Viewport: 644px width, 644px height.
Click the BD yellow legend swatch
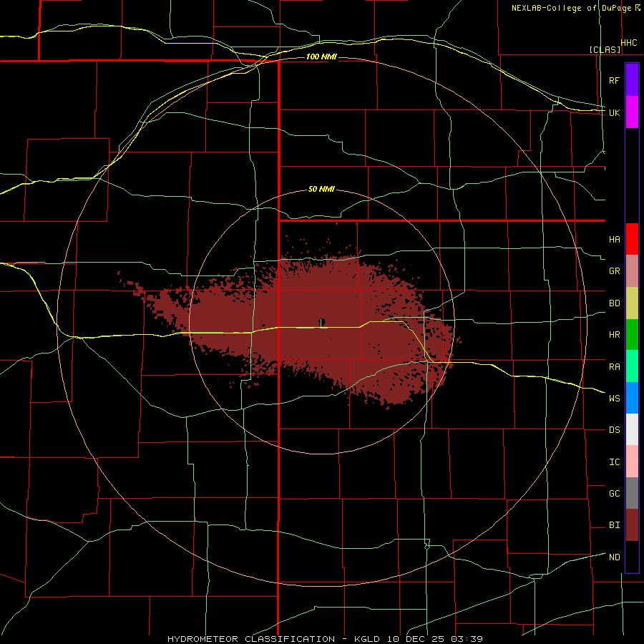[x=632, y=303]
